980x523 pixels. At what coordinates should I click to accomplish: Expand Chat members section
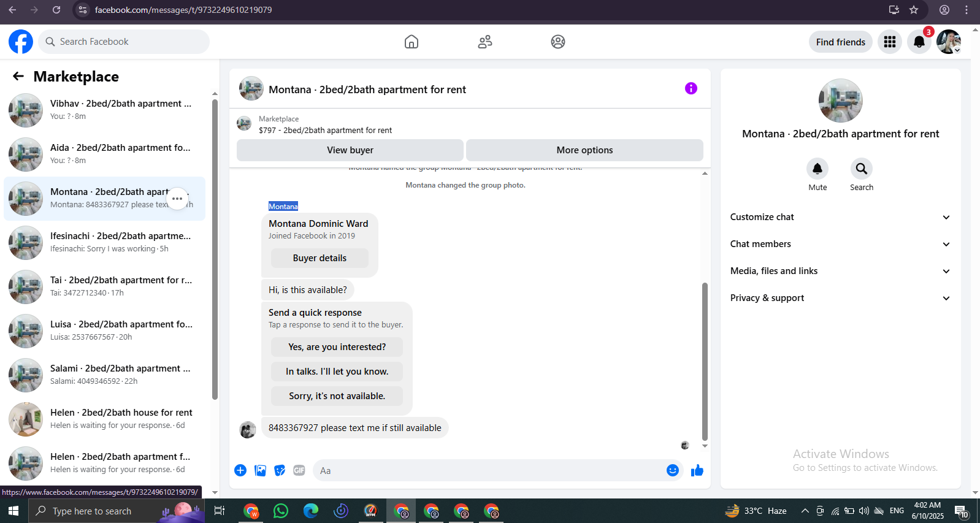tap(840, 244)
